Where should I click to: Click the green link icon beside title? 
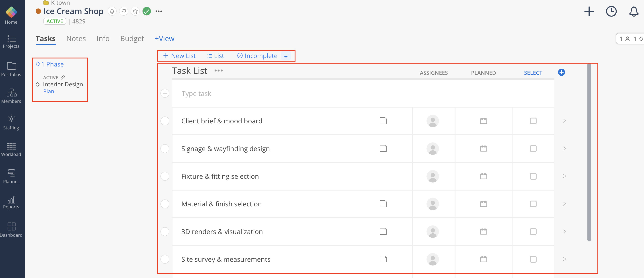point(147,11)
